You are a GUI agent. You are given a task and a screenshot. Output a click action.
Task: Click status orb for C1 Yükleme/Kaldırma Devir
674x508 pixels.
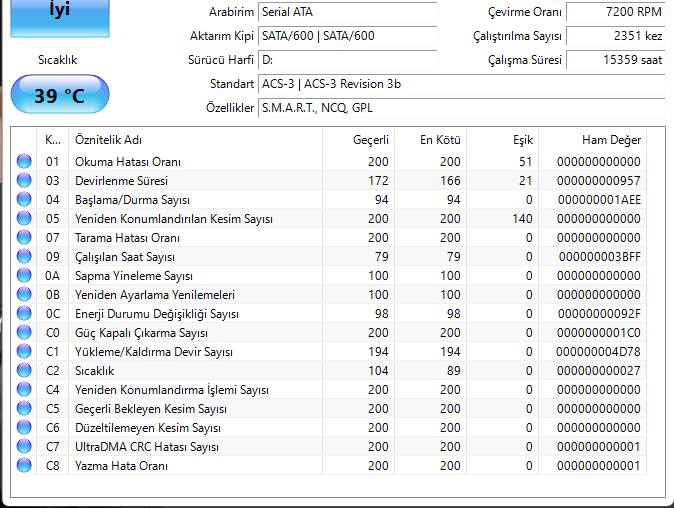[24, 352]
